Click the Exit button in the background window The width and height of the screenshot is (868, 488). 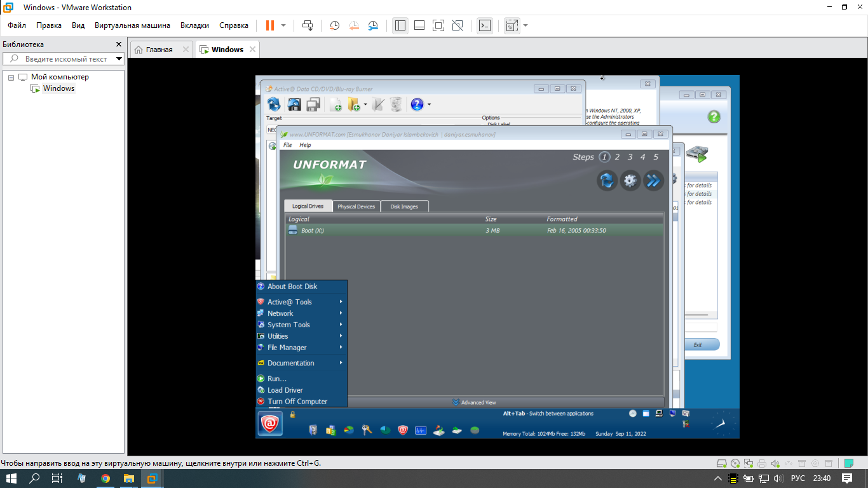coord(702,344)
